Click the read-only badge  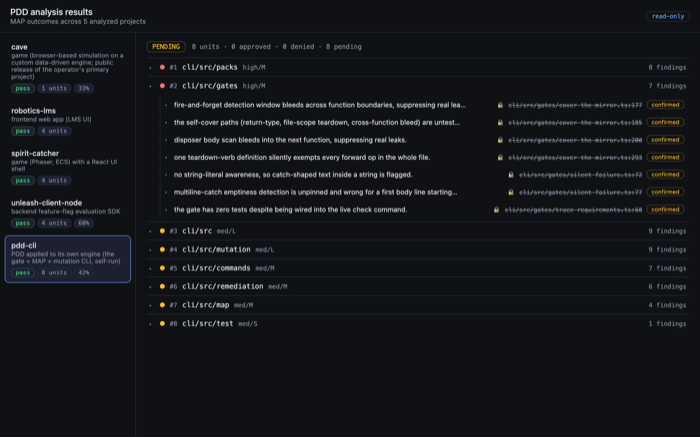tap(668, 16)
